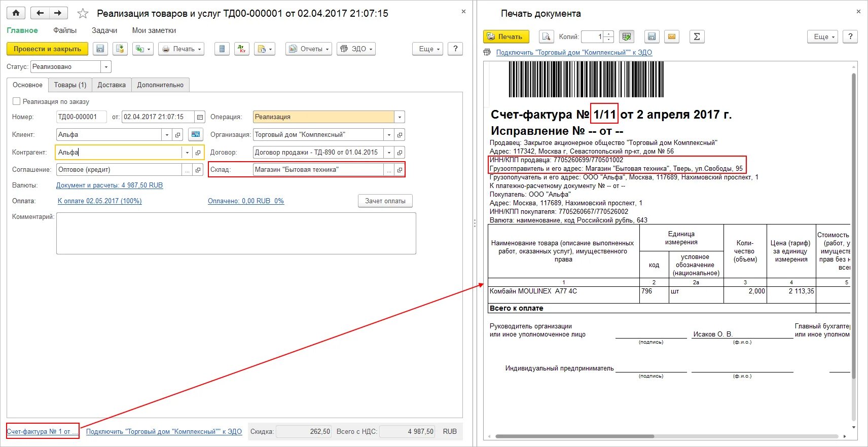Open print preview icon
Viewport: 868px width, 447px height.
click(x=546, y=36)
